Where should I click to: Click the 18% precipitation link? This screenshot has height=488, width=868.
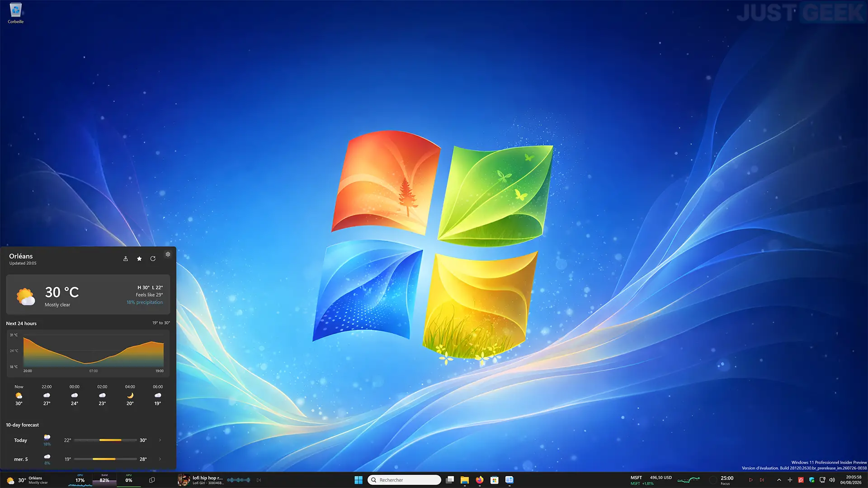tap(145, 302)
